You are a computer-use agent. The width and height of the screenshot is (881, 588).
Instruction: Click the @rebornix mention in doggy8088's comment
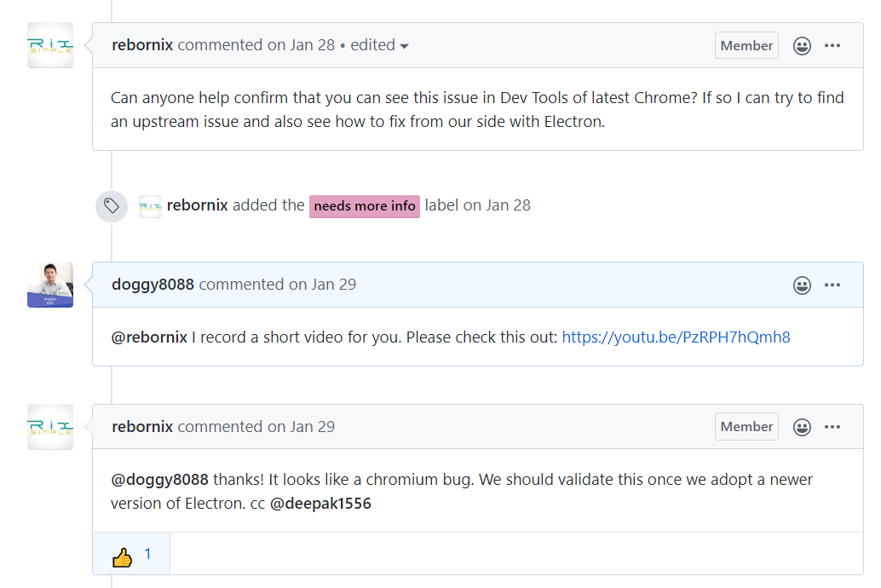click(x=149, y=337)
